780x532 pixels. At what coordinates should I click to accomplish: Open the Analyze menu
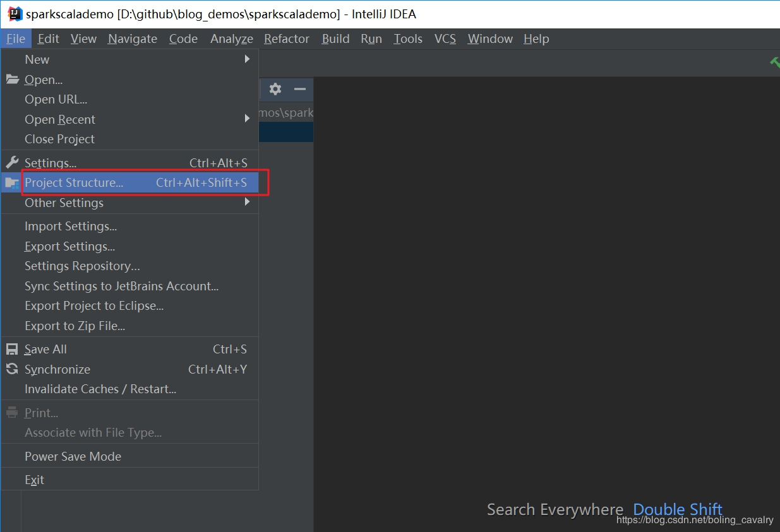(x=232, y=38)
